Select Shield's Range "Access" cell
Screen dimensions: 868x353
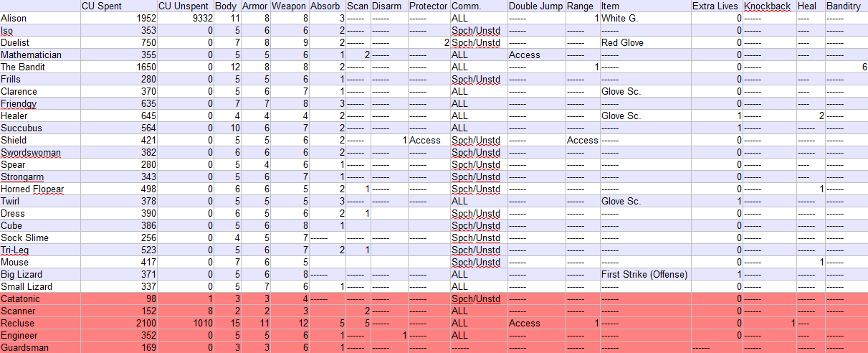[x=582, y=140]
